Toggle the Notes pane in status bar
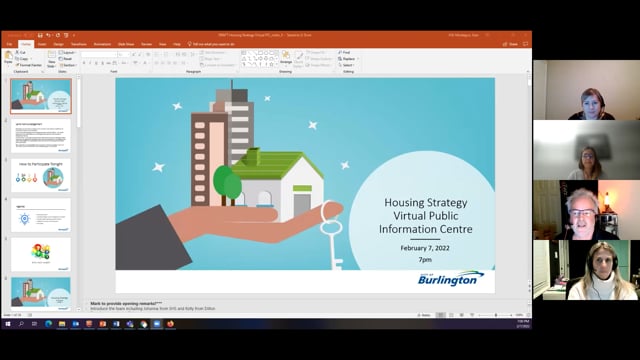The width and height of the screenshot is (640, 360). pyautogui.click(x=424, y=315)
